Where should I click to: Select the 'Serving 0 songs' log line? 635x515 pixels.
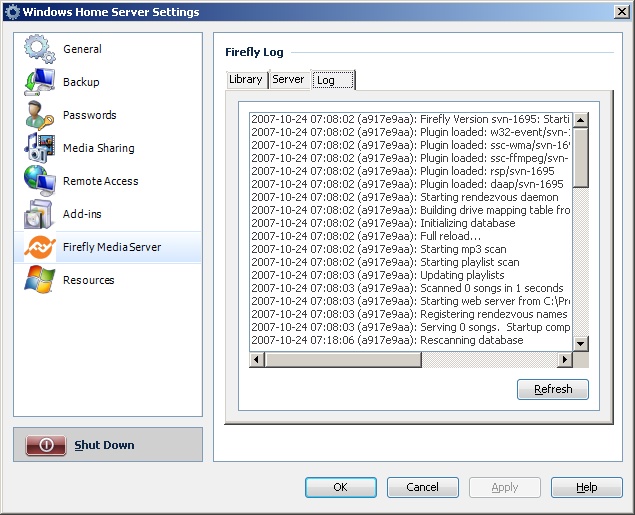click(x=410, y=327)
